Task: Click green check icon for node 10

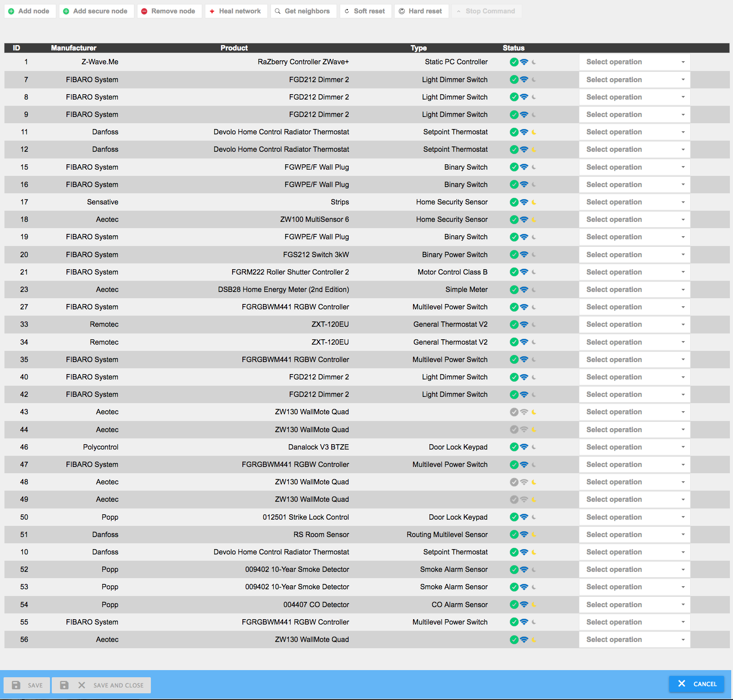Action: [x=514, y=552]
